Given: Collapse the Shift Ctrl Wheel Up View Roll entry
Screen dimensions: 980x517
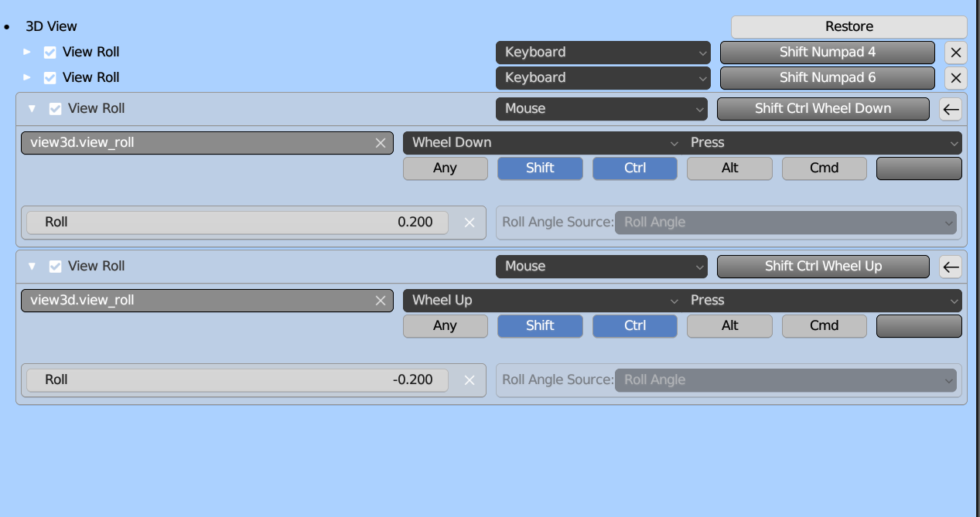Looking at the screenshot, I should [32, 267].
